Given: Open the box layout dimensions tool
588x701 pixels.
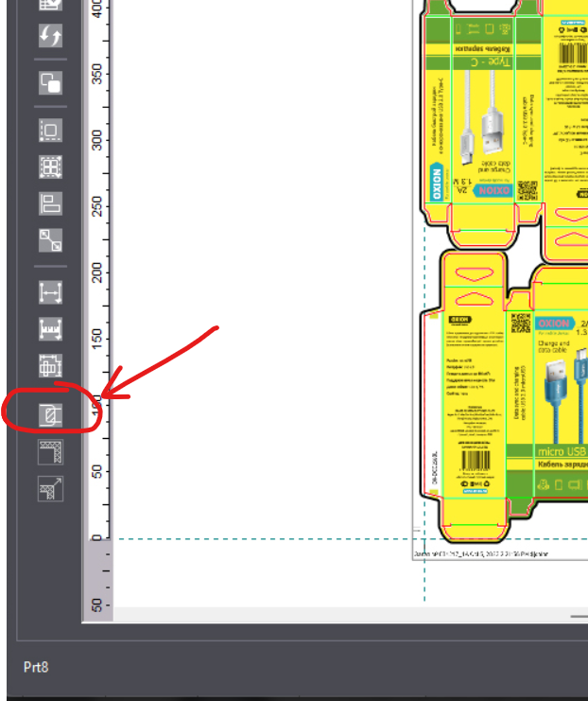Looking at the screenshot, I should [50, 366].
